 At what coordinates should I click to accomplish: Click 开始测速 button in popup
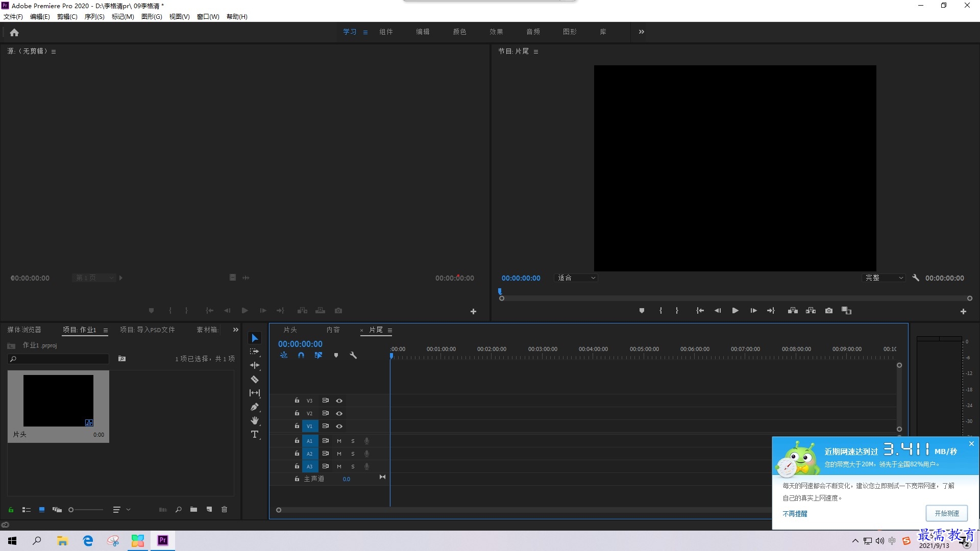coord(947,513)
